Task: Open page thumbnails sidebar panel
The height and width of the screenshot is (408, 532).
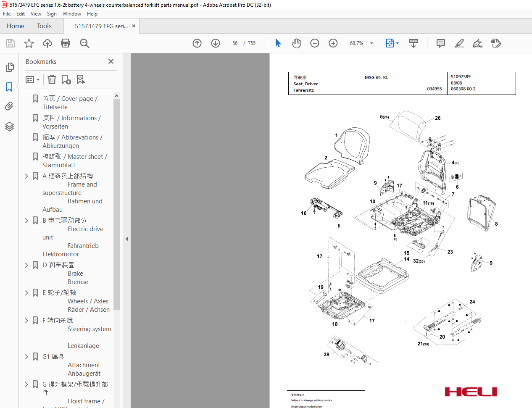Action: [9, 67]
